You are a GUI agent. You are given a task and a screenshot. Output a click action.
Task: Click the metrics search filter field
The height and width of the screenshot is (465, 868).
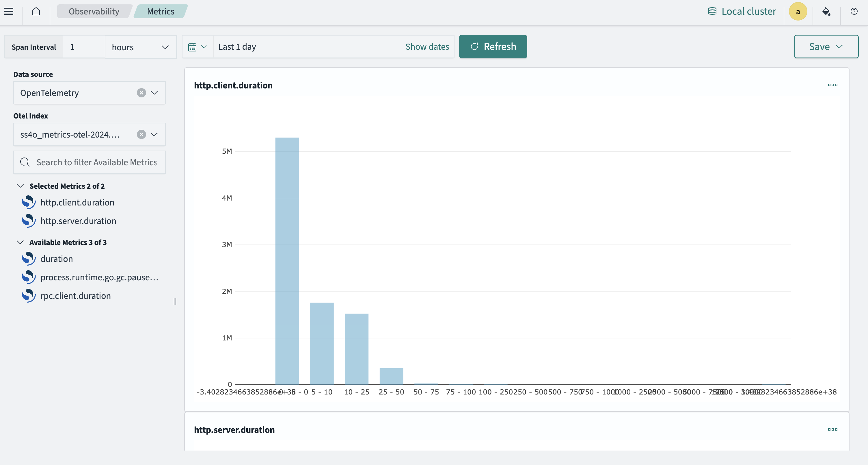tap(89, 162)
